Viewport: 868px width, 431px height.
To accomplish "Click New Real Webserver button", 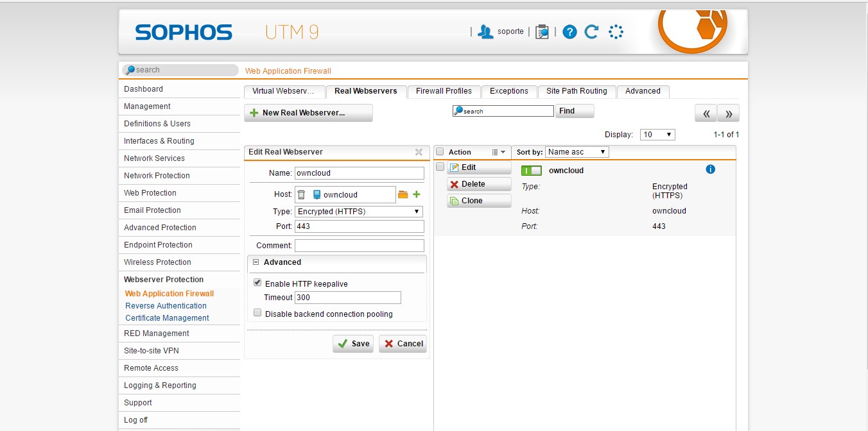I will 308,113.
